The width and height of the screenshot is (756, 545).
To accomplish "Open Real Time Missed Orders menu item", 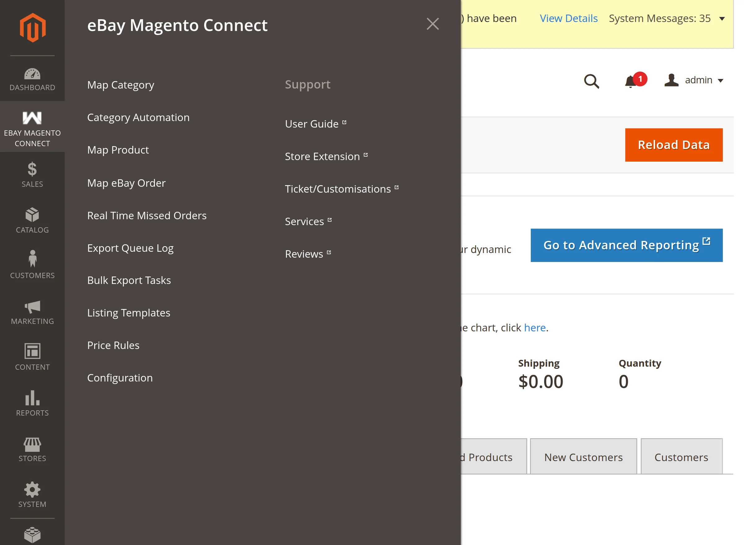I will 147,216.
